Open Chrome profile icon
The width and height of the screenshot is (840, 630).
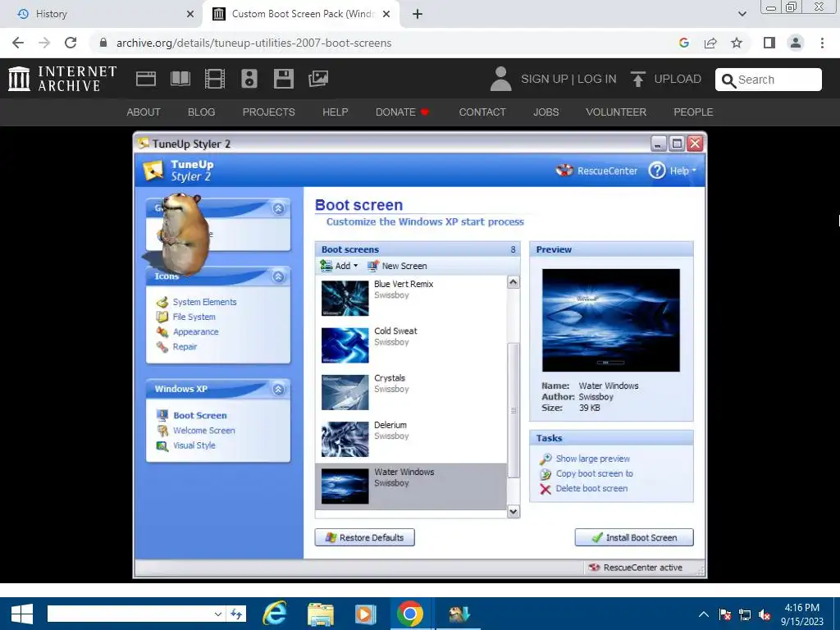tap(796, 43)
